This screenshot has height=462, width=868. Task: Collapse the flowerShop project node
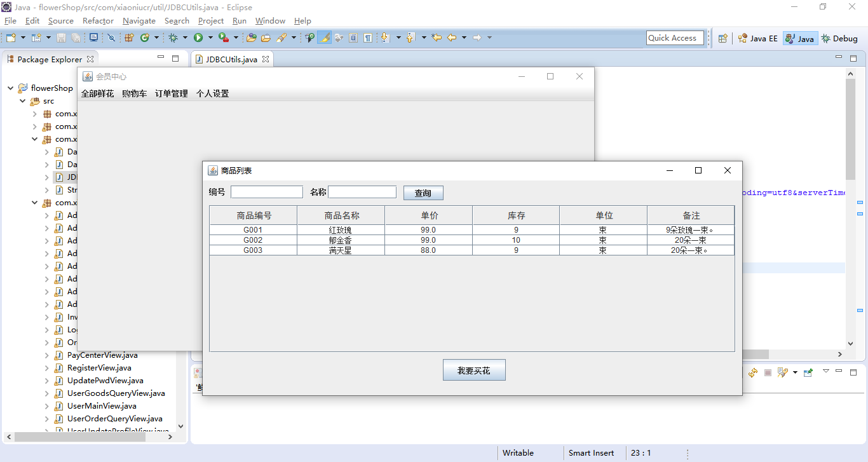pyautogui.click(x=11, y=88)
